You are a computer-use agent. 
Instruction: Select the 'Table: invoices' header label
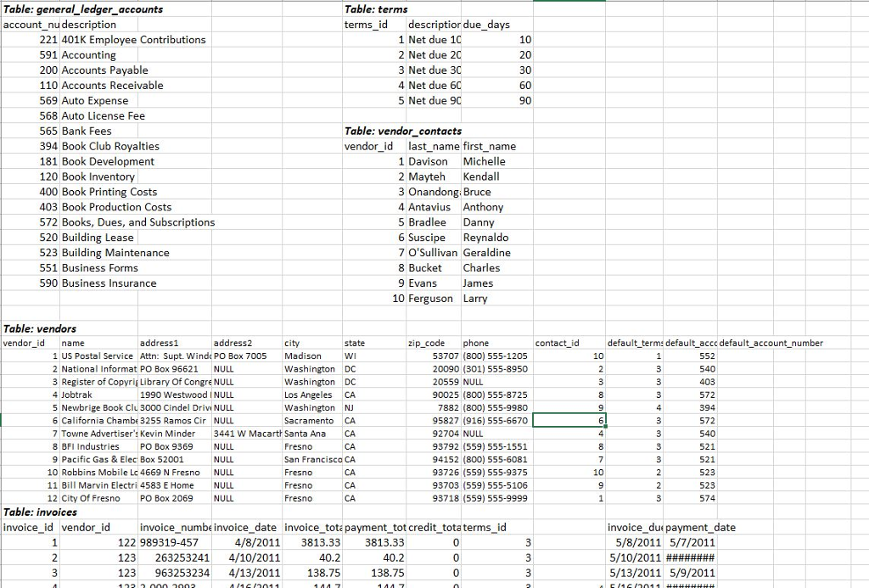[x=38, y=512]
